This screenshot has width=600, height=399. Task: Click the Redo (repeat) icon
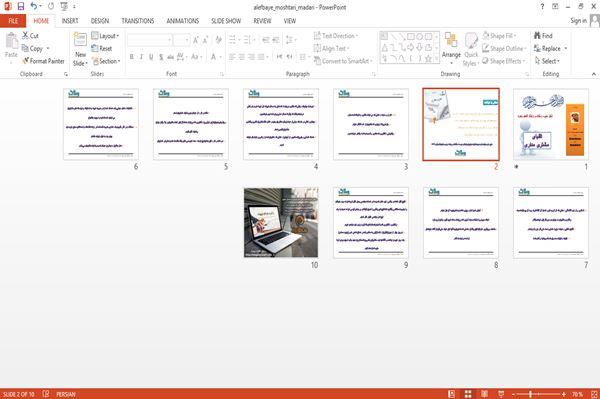(x=51, y=7)
